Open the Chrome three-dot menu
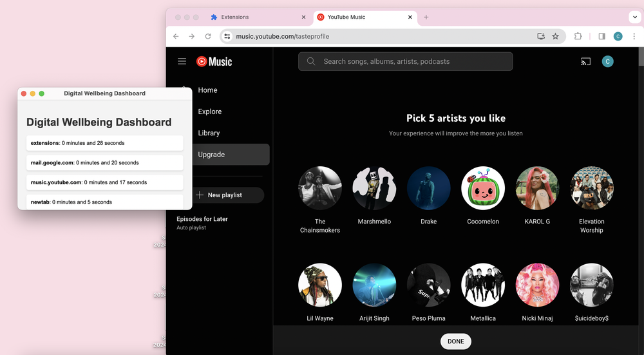The height and width of the screenshot is (355, 644). 634,36
